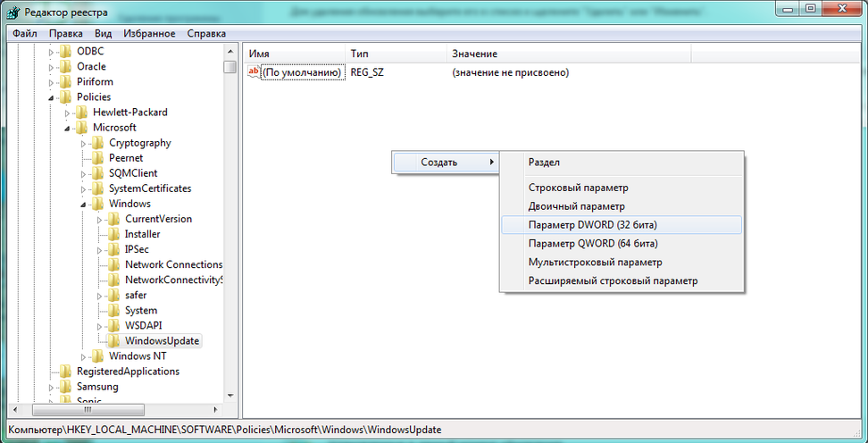Click the REG_SZ type cell
Image resolution: width=868 pixels, height=443 pixels.
pyautogui.click(x=367, y=72)
